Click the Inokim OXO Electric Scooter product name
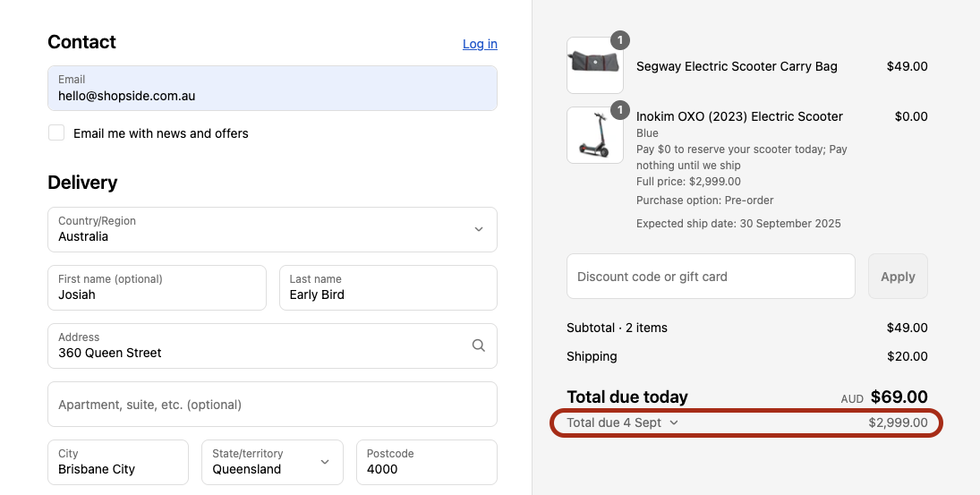Viewport: 980px width, 495px height. (739, 116)
